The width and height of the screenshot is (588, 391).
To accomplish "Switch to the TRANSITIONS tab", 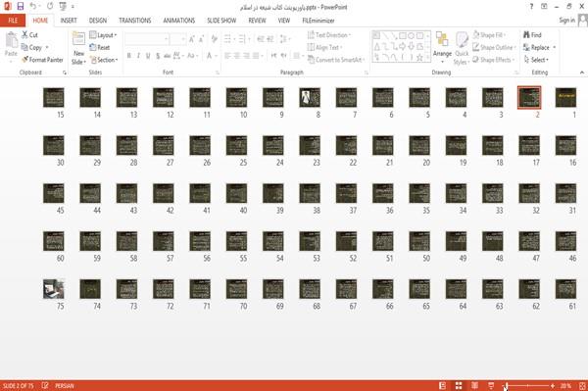I will [x=135, y=21].
